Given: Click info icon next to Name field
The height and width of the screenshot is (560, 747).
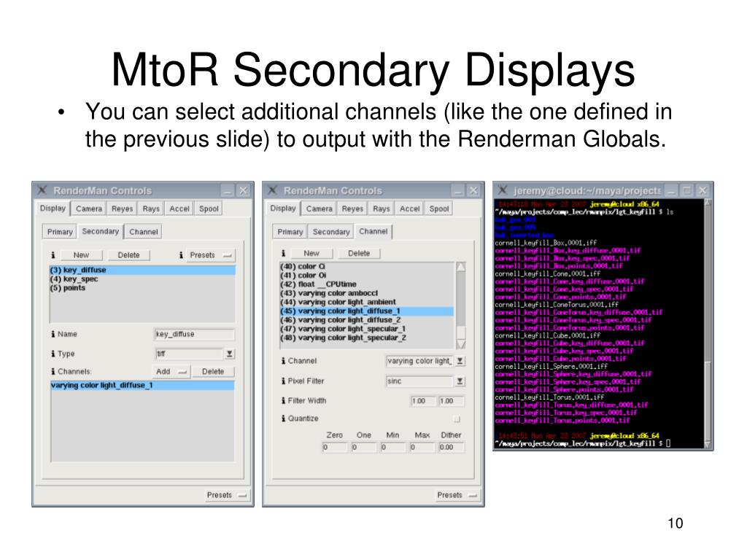Looking at the screenshot, I should point(53,334).
